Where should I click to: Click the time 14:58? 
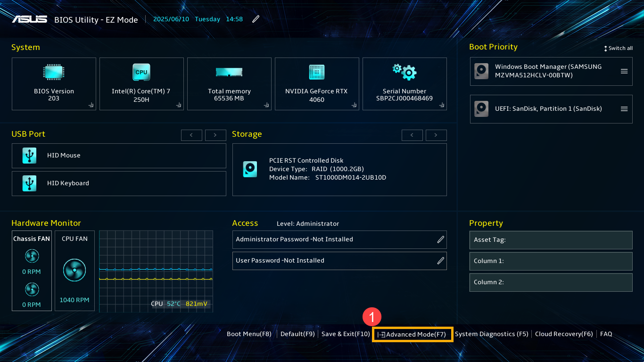pos(234,19)
